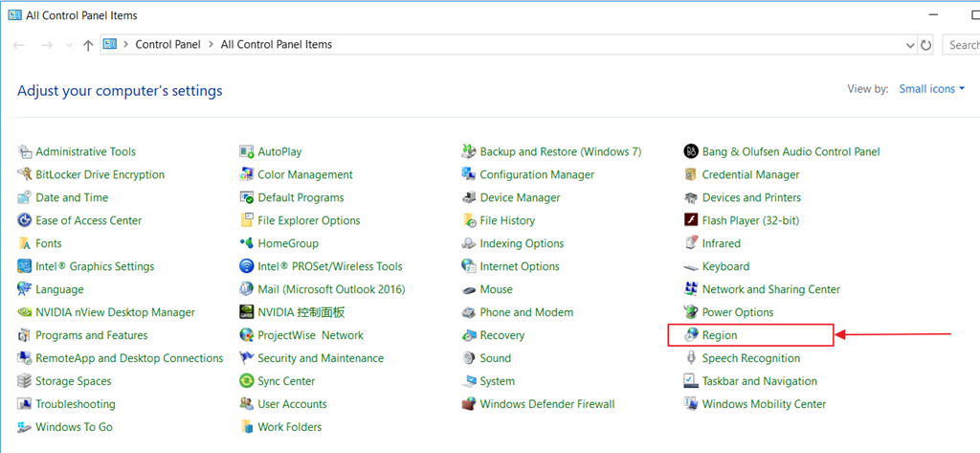Screen dimensions: 980x453
Task: Click the address bar Control Panel icon
Action: click(x=111, y=44)
